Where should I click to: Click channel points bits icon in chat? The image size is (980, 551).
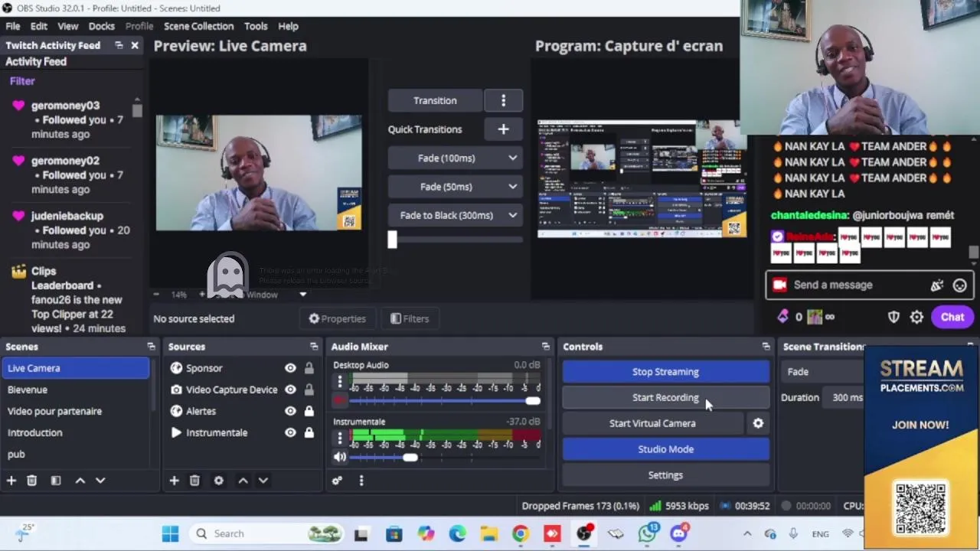782,317
